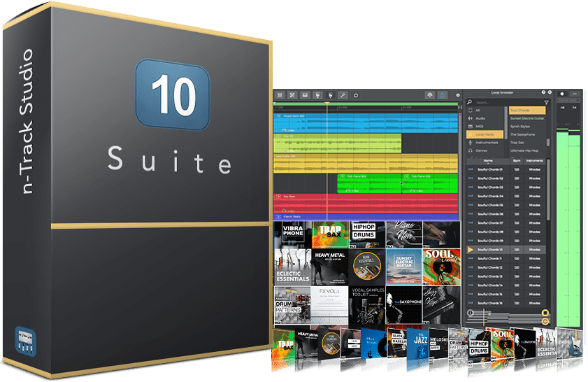
Task: Click the fourth toolbar icon with pointer
Action: tap(317, 95)
